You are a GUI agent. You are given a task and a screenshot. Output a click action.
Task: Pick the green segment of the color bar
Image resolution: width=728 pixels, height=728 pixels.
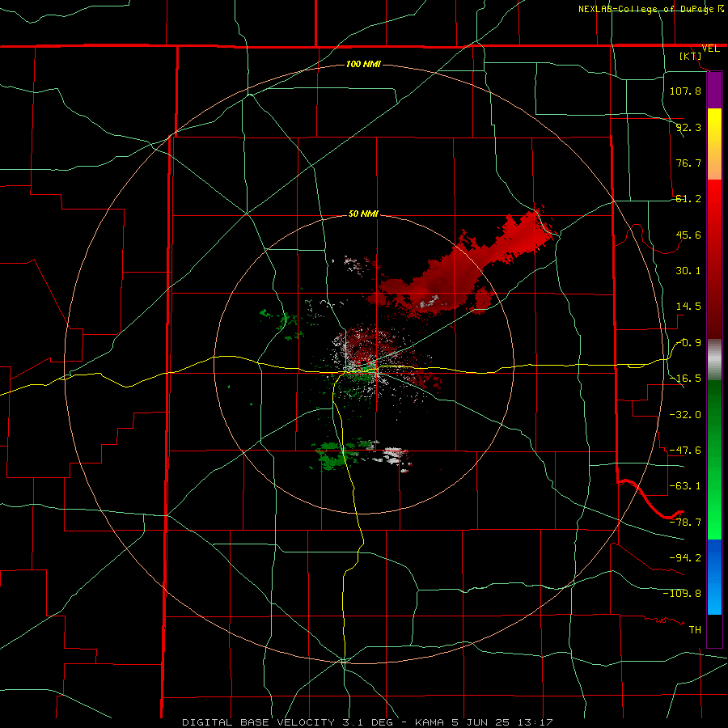714,459
